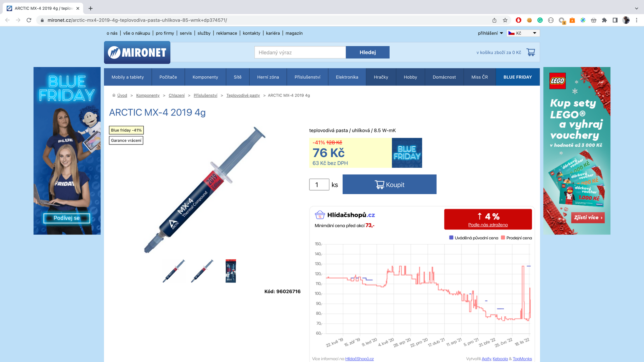Click the third product packaging thumbnail
Viewport: 644px width, 362px height.
coord(231,271)
